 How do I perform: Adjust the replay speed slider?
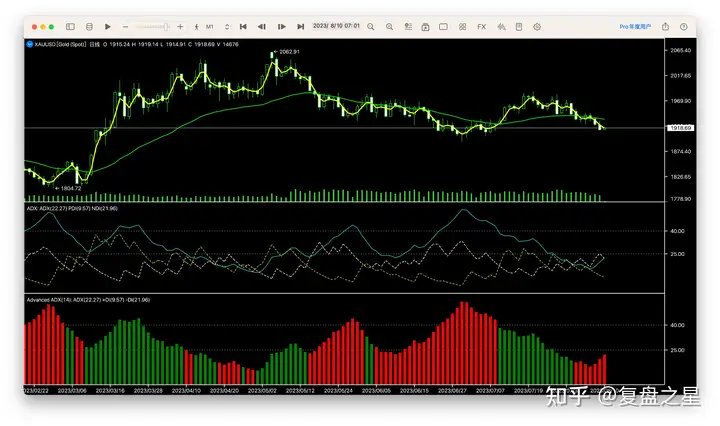[153, 27]
